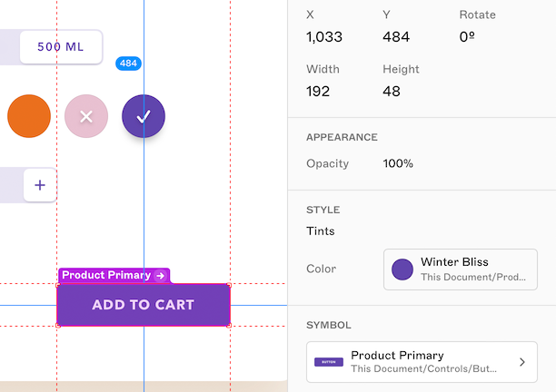
Task: Edit the Height field value
Action: pyautogui.click(x=392, y=91)
